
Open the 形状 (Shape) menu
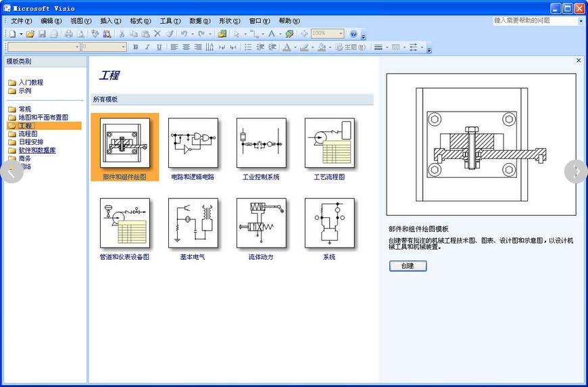click(229, 21)
